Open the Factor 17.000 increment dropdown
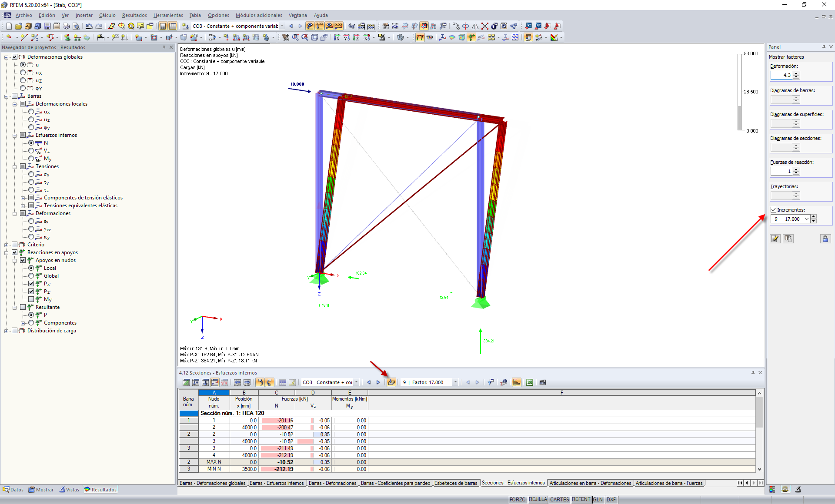This screenshot has width=835, height=504. coord(455,382)
